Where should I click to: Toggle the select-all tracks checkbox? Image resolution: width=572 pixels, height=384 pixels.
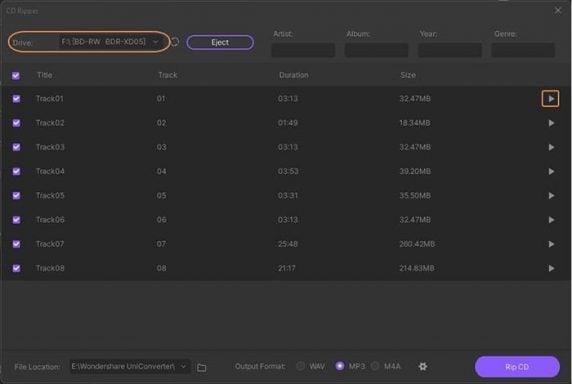click(x=16, y=75)
